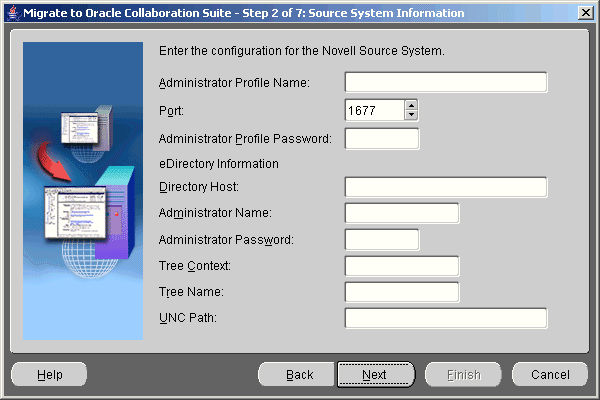This screenshot has width=600, height=400.
Task: Click the 'Administrator Name:' label
Action: coord(215,213)
